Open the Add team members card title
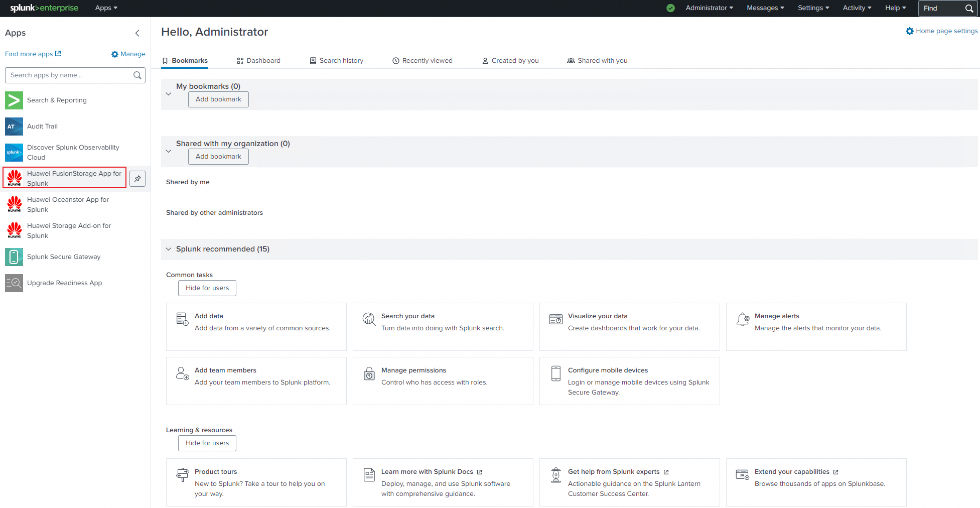This screenshot has height=508, width=980. [225, 370]
